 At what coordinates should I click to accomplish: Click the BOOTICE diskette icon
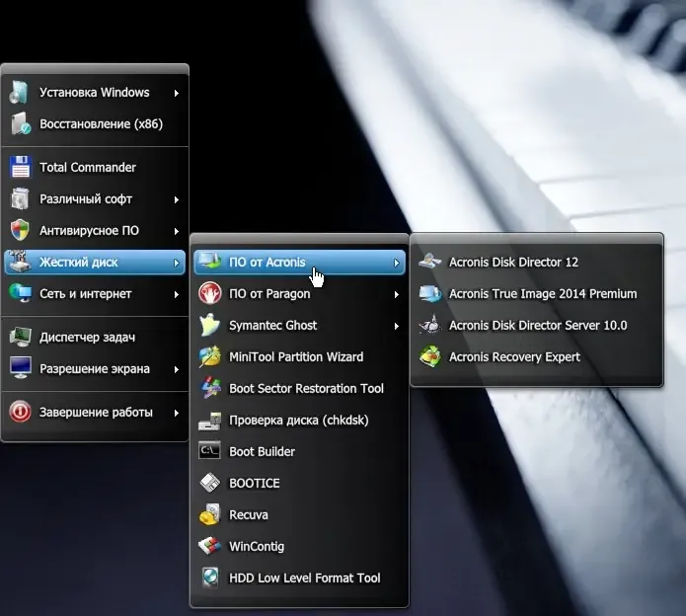coord(210,483)
